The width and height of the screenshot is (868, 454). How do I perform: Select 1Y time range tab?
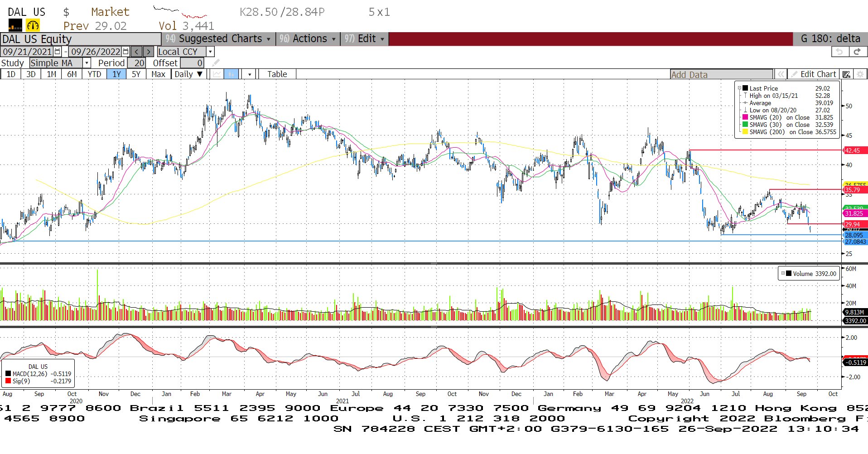point(116,74)
